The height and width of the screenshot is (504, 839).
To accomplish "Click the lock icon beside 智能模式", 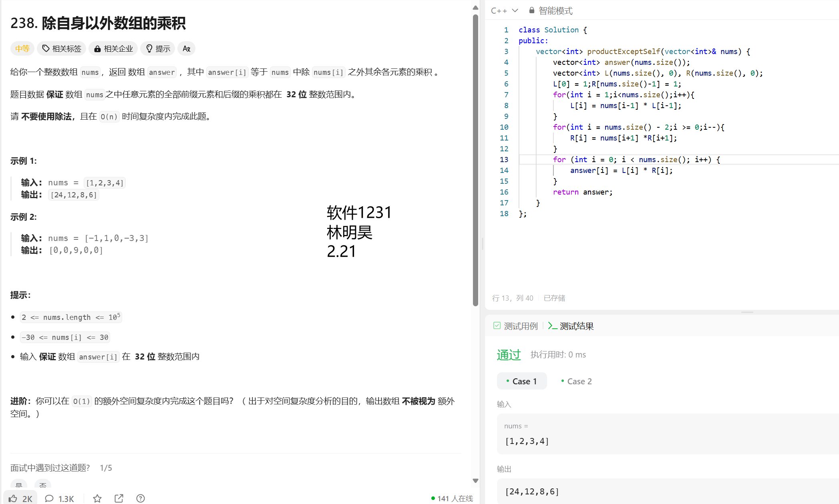I will [x=532, y=10].
